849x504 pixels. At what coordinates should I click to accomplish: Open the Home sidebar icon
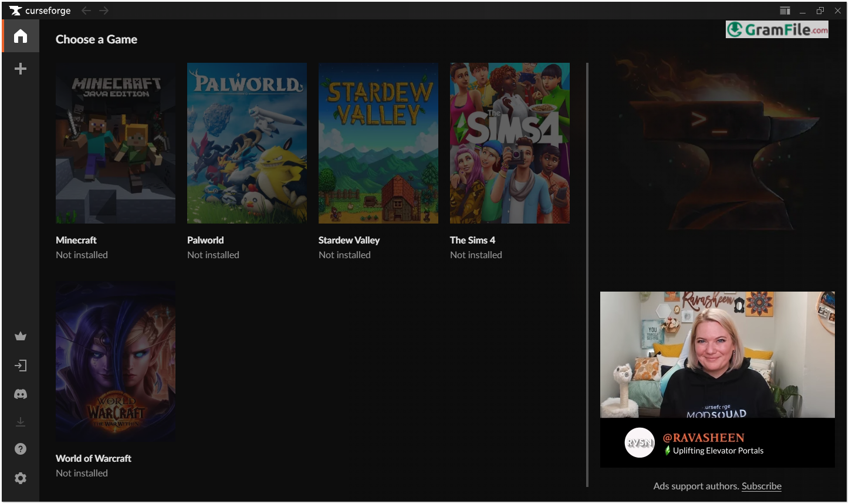click(21, 36)
